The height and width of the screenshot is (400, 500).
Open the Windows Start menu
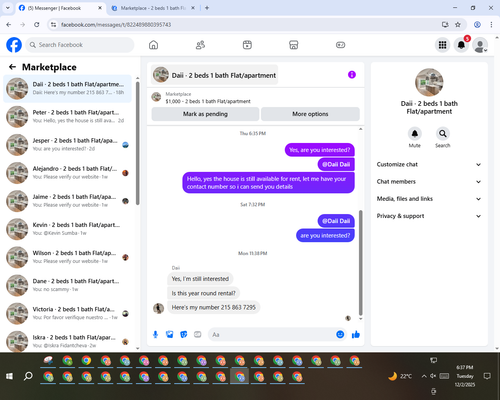point(10,376)
